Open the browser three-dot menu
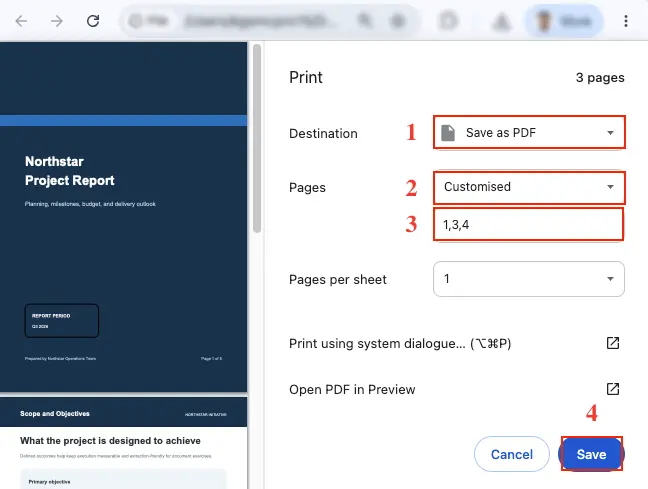The width and height of the screenshot is (648, 489). [626, 21]
